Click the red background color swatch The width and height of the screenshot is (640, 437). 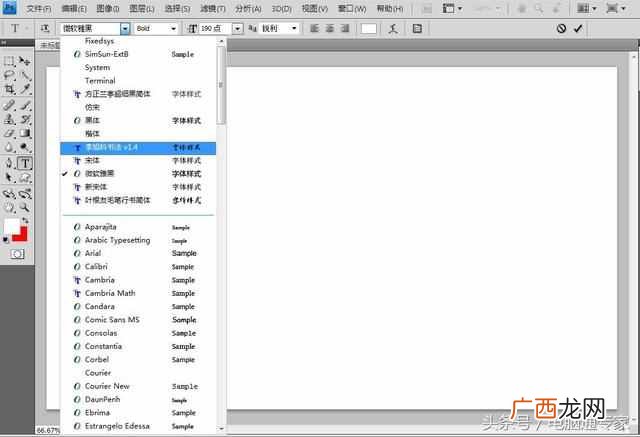(x=22, y=237)
